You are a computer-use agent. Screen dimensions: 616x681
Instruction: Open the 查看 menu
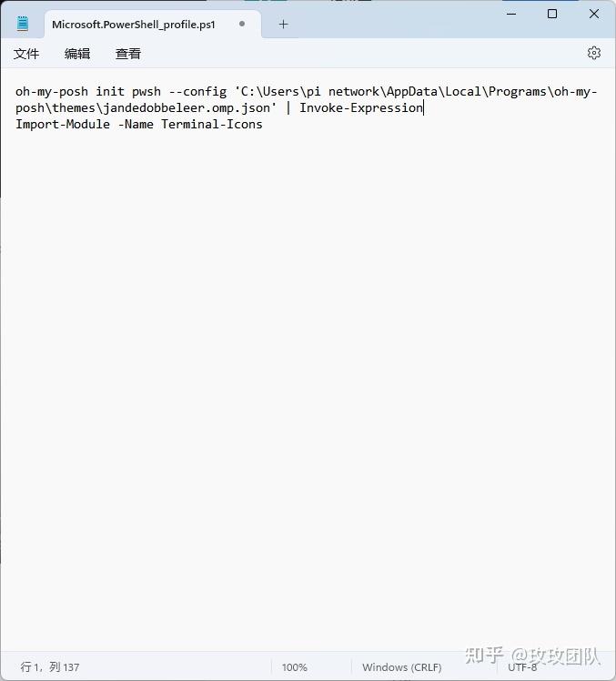(x=128, y=54)
